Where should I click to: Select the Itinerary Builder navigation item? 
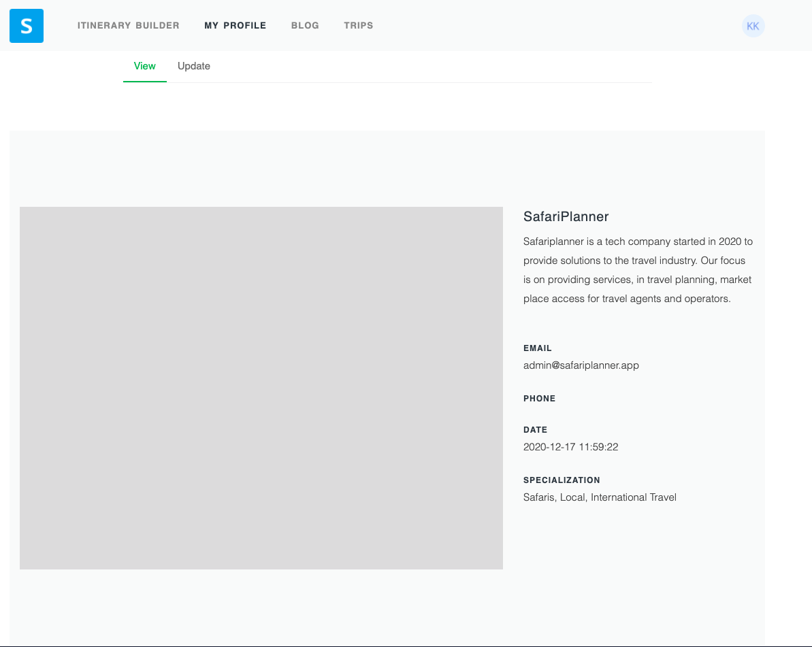[129, 25]
